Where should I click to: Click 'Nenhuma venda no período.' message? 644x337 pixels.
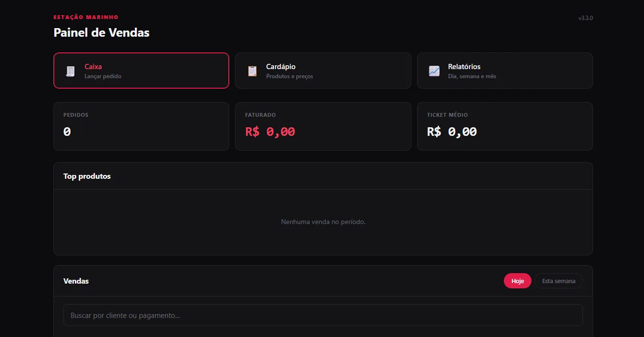click(323, 222)
